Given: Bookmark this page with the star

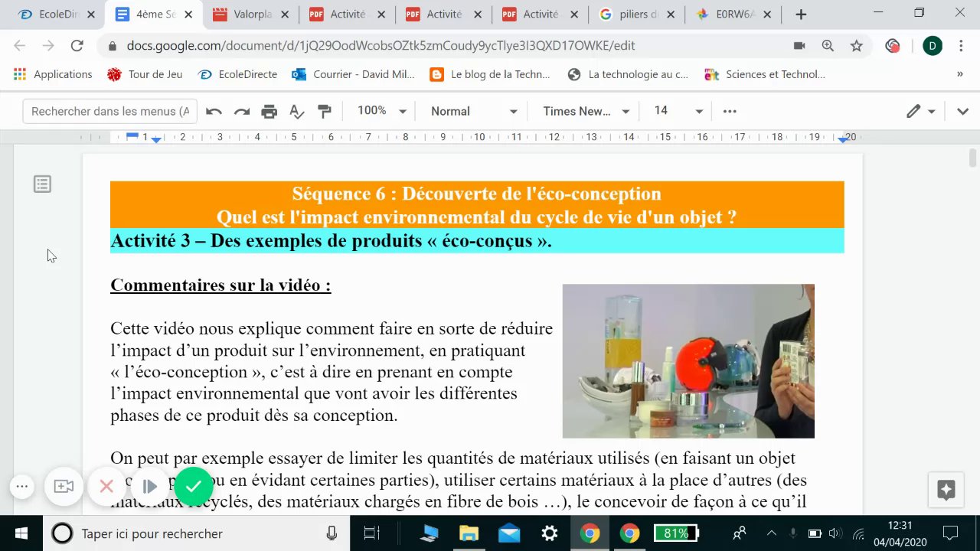Looking at the screenshot, I should click(857, 46).
